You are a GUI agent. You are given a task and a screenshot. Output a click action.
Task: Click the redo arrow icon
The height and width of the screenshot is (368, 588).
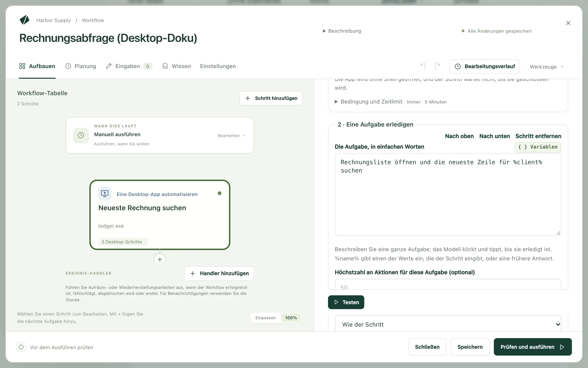(x=437, y=66)
